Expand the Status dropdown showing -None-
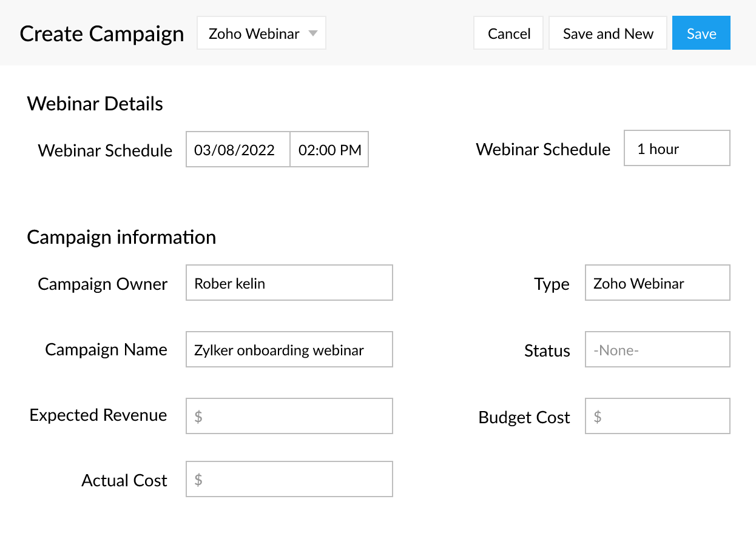The image size is (756, 536). 657,350
